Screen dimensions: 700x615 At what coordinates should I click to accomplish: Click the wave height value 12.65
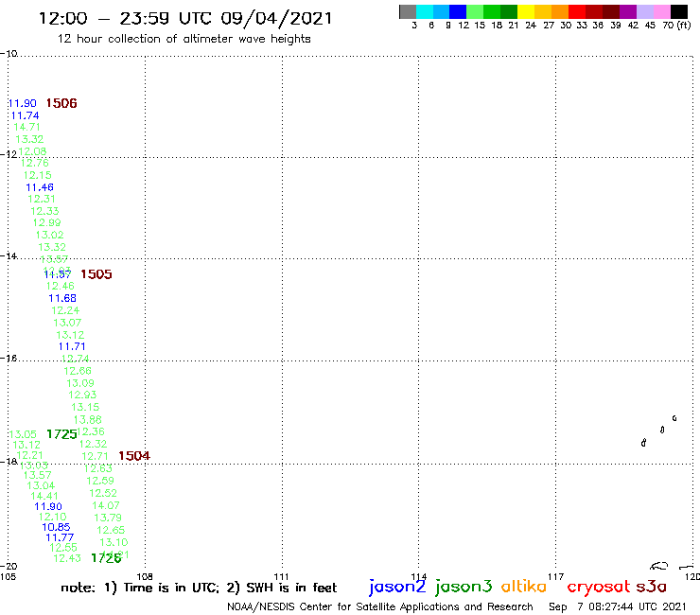(x=111, y=530)
